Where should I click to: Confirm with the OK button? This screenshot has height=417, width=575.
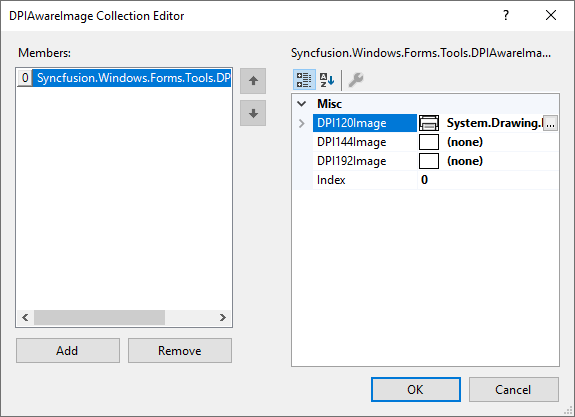[415, 389]
